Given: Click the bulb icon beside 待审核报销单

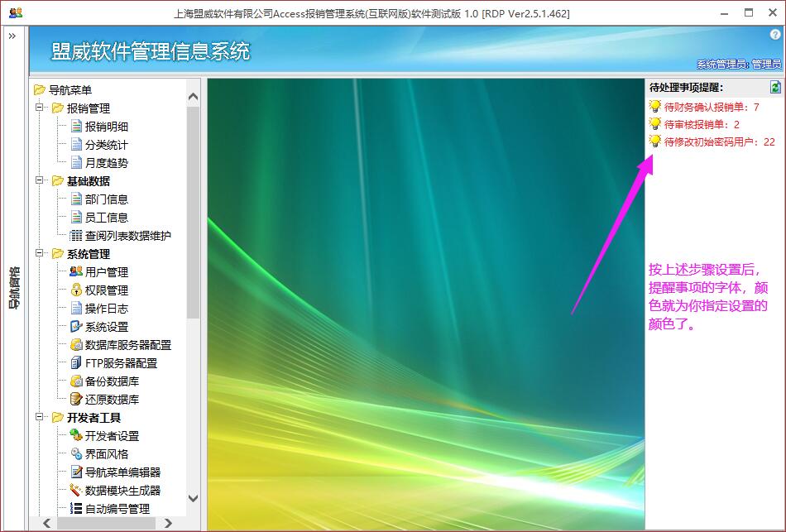Looking at the screenshot, I should coord(654,123).
